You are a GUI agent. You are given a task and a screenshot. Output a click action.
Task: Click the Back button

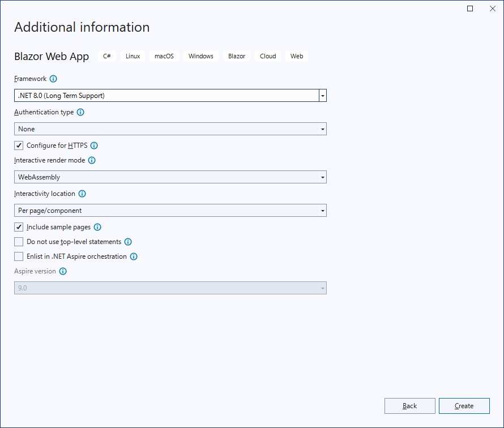coord(409,406)
